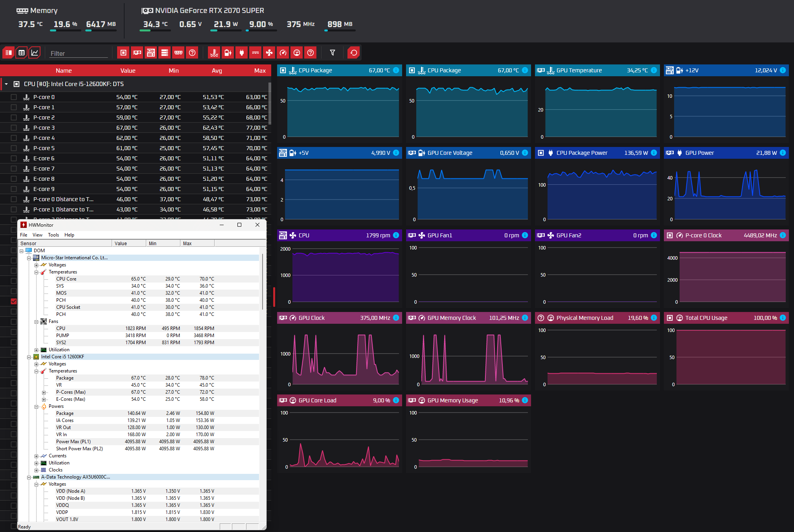This screenshot has width=794, height=532.
Task: Click the fan sensor filter icon
Action: pos(269,53)
